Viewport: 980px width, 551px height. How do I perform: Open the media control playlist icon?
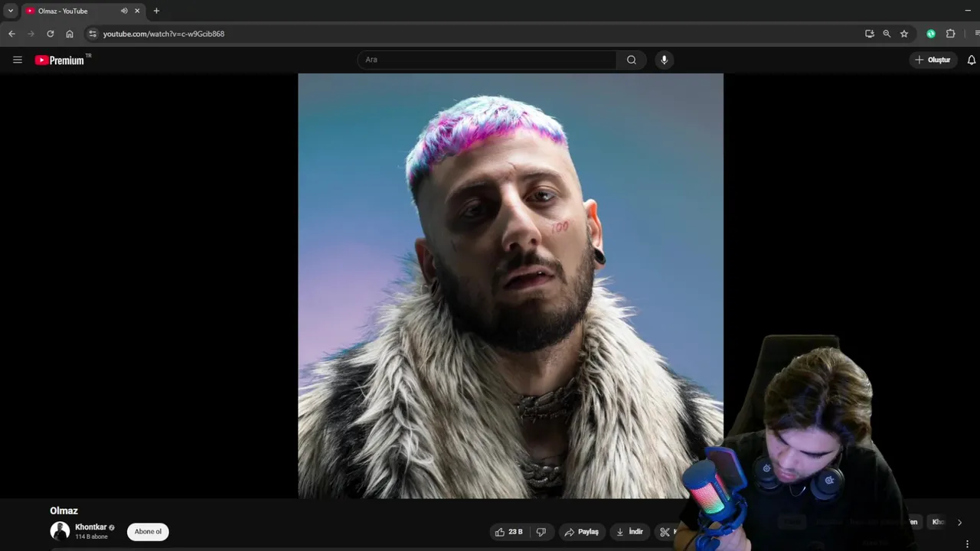coord(977,34)
